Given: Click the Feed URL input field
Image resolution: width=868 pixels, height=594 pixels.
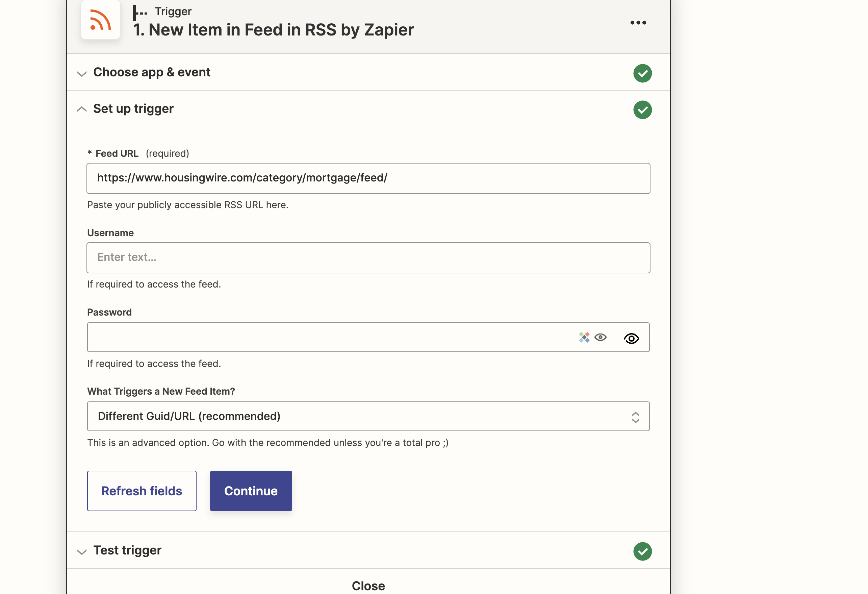Looking at the screenshot, I should 368,178.
